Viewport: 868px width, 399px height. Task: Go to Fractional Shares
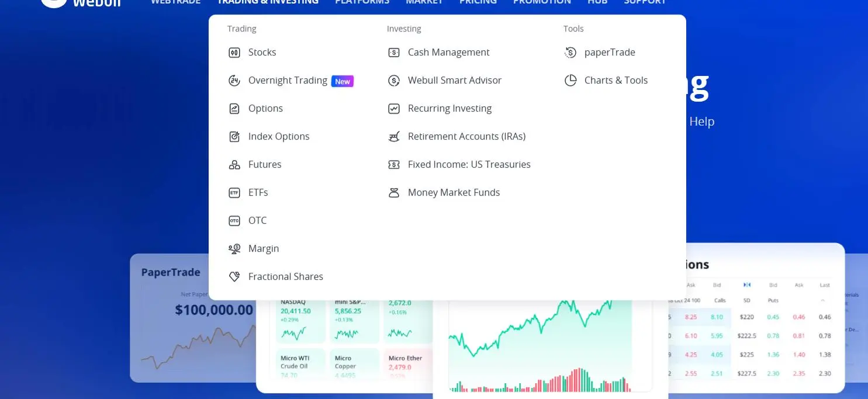tap(286, 277)
